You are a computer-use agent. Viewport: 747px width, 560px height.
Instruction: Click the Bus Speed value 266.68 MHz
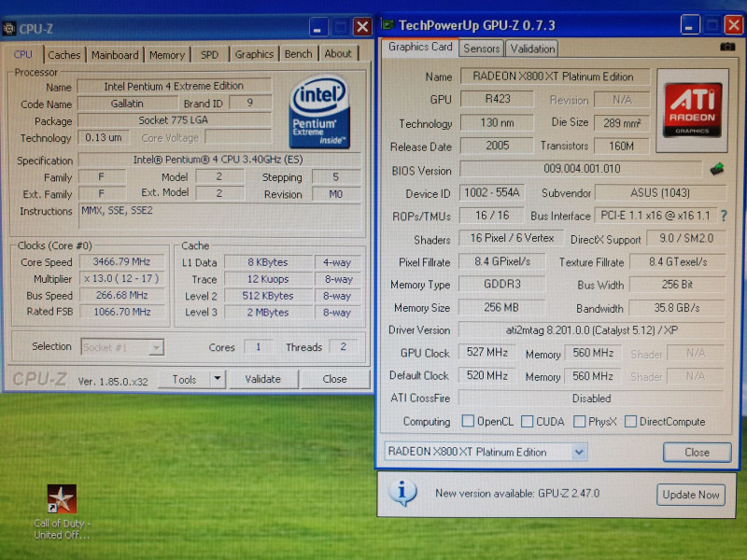coord(121,295)
